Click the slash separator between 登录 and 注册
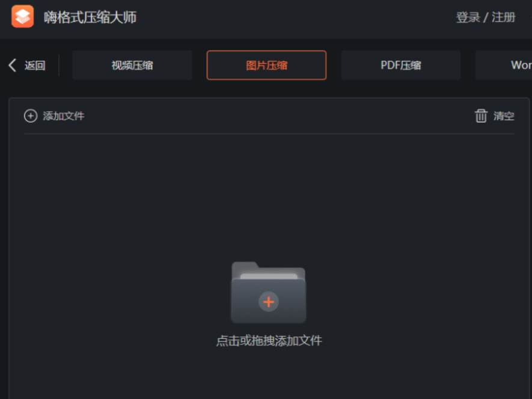 pos(486,17)
